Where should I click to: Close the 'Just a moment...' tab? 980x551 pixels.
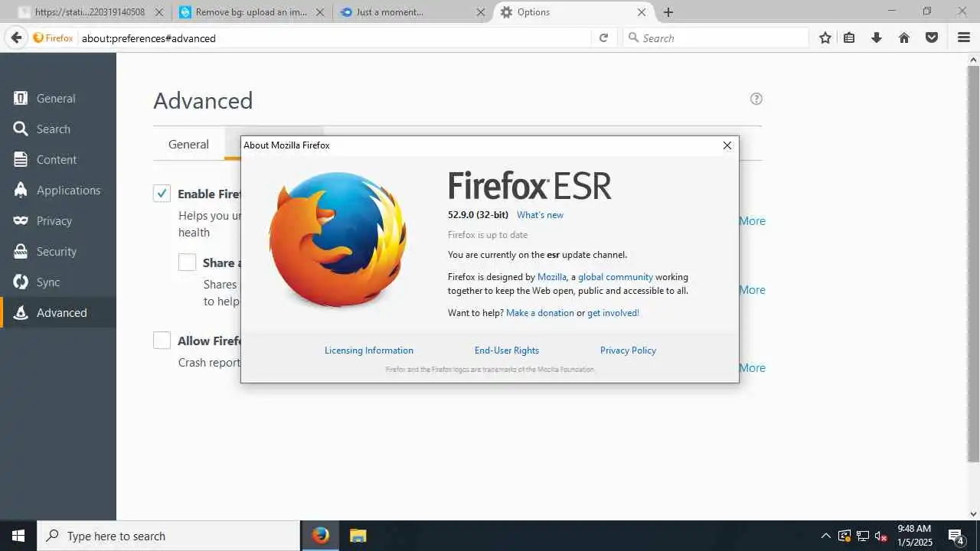coord(481,12)
